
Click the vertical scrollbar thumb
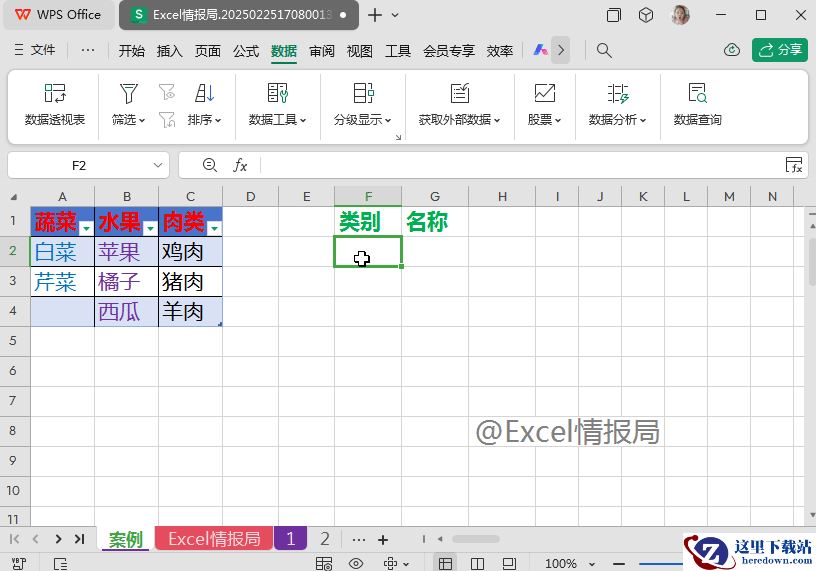coord(812,264)
